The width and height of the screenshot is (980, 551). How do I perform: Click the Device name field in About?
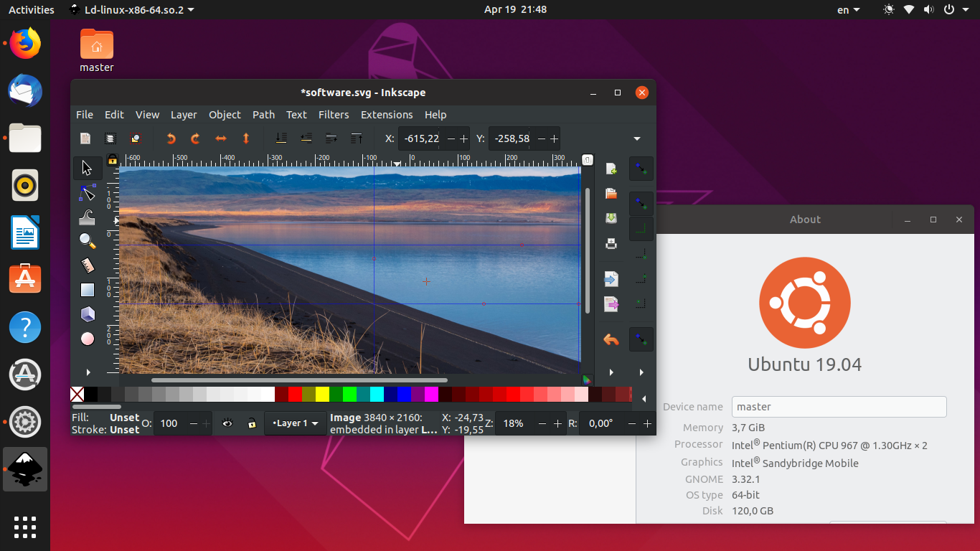coord(839,407)
